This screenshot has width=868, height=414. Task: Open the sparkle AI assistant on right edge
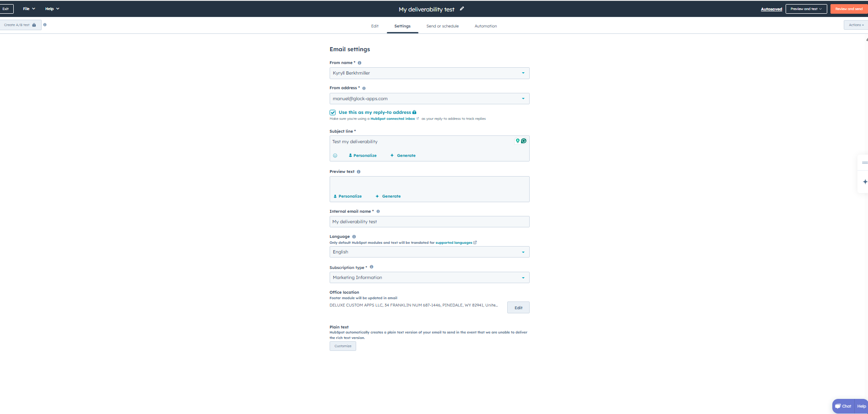(865, 182)
